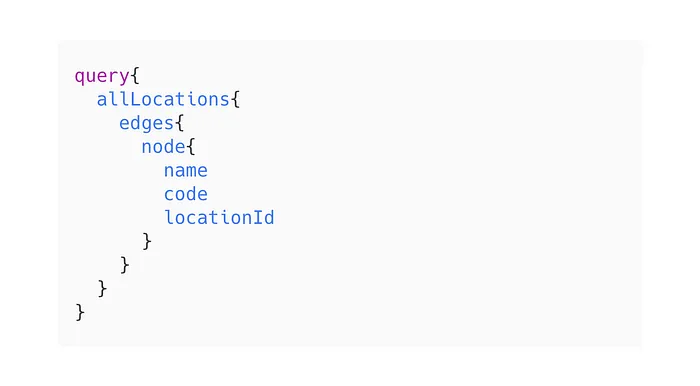Viewport: 700px width, 386px height.
Task: Click the code field in node
Action: (x=186, y=194)
